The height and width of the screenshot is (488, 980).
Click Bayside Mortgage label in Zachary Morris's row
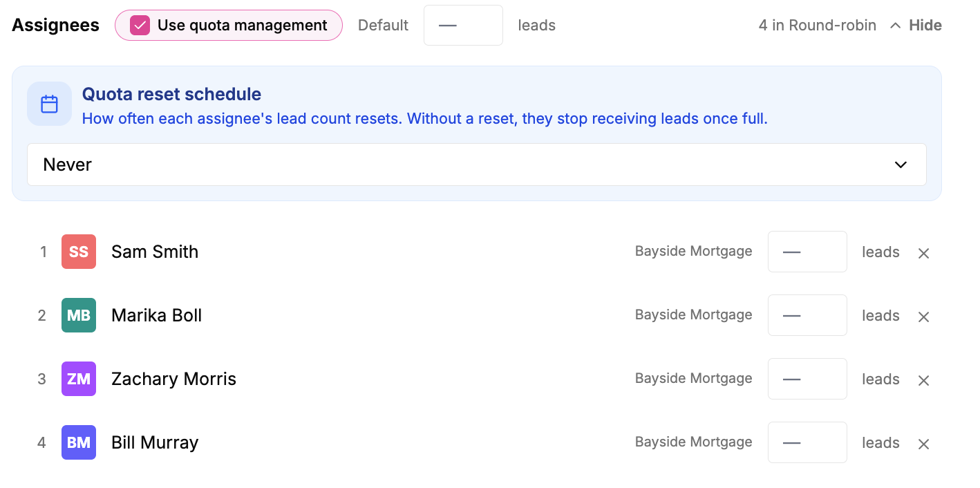694,378
